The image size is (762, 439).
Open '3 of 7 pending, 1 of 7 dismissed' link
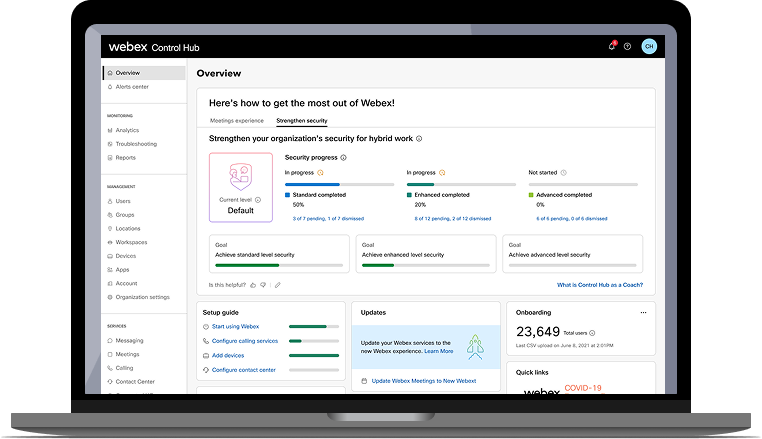[328, 219]
